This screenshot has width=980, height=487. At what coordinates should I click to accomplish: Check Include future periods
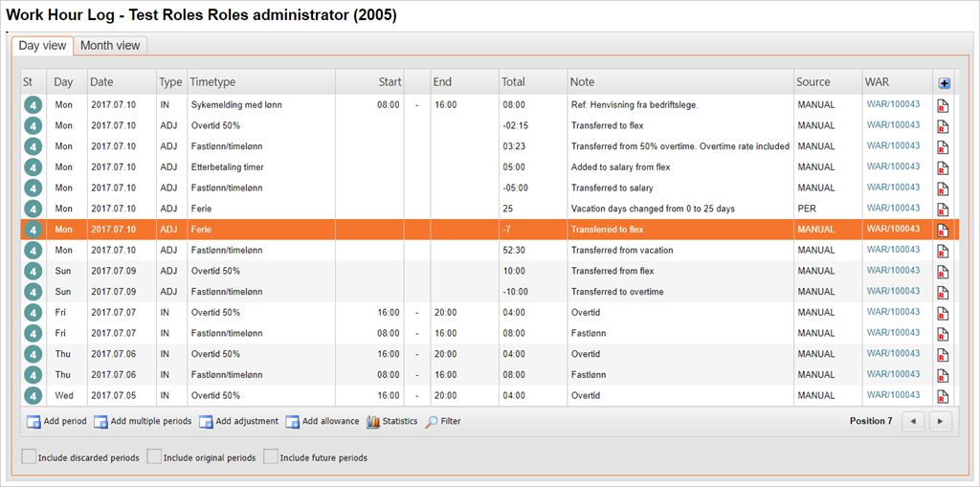[x=271, y=457]
